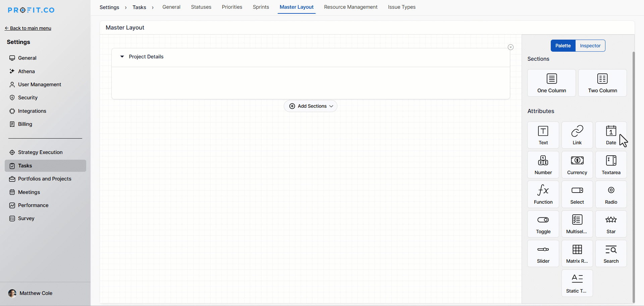Select the Radio attribute tile
Image resolution: width=644 pixels, height=306 pixels.
click(611, 194)
